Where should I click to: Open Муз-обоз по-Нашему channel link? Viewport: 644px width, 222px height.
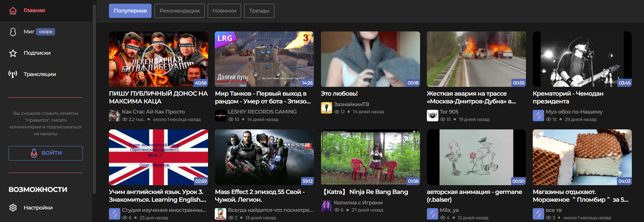click(x=574, y=112)
